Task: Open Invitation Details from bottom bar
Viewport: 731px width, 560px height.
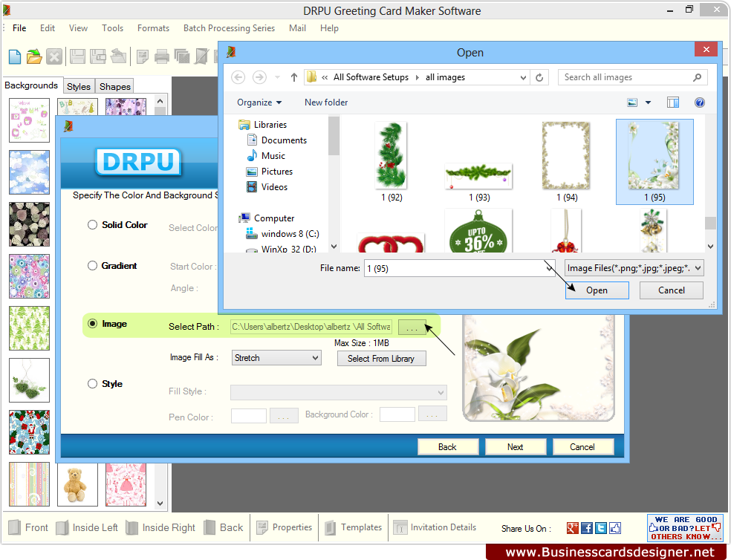Action: pos(435,527)
